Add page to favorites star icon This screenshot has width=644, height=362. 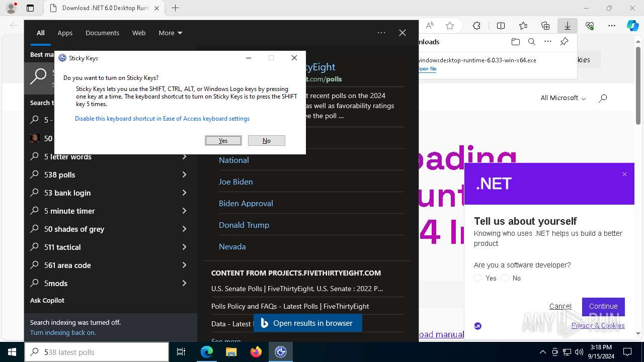pos(450,26)
